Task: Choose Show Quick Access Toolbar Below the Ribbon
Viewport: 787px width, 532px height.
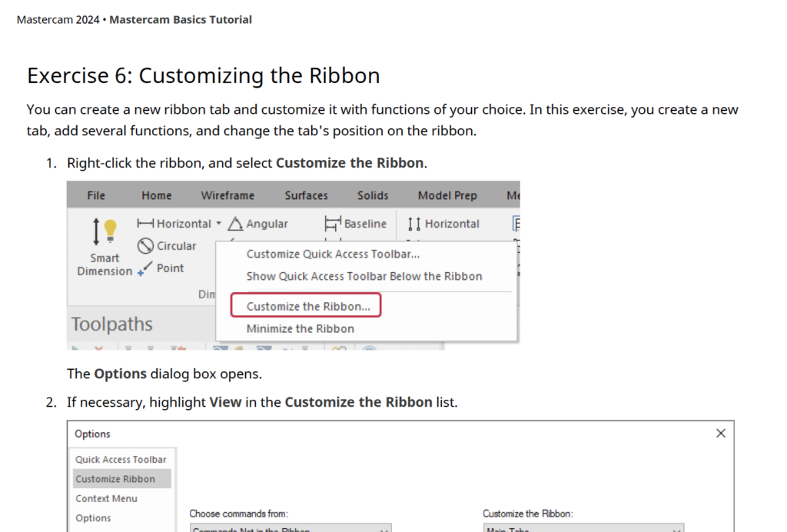Action: tap(364, 277)
